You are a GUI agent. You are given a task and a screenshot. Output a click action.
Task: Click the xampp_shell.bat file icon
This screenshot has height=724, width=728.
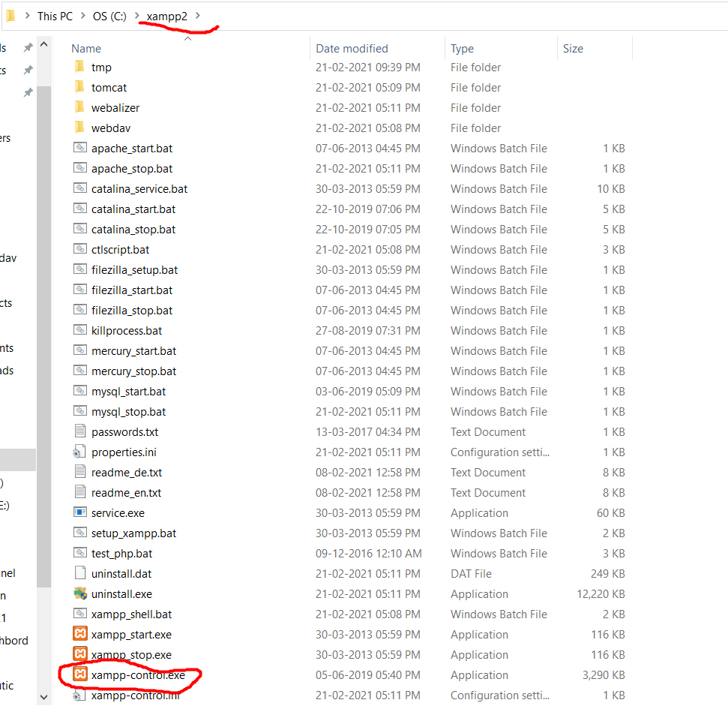point(80,614)
